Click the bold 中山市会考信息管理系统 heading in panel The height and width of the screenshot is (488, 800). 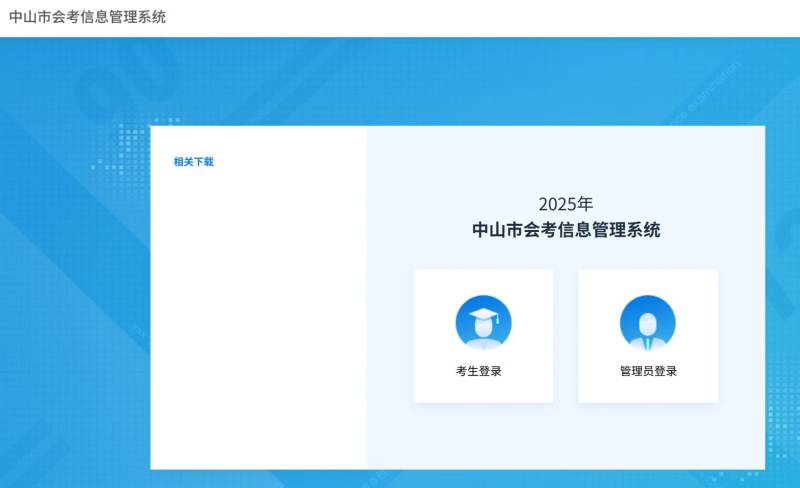click(566, 231)
